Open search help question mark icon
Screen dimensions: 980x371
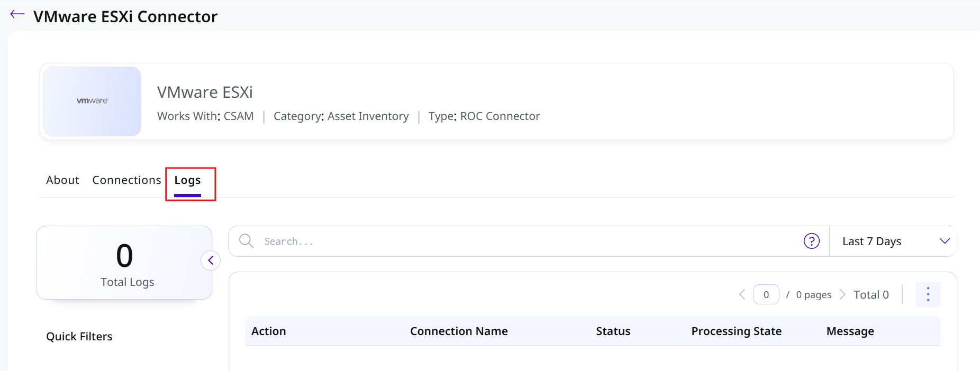pyautogui.click(x=811, y=241)
